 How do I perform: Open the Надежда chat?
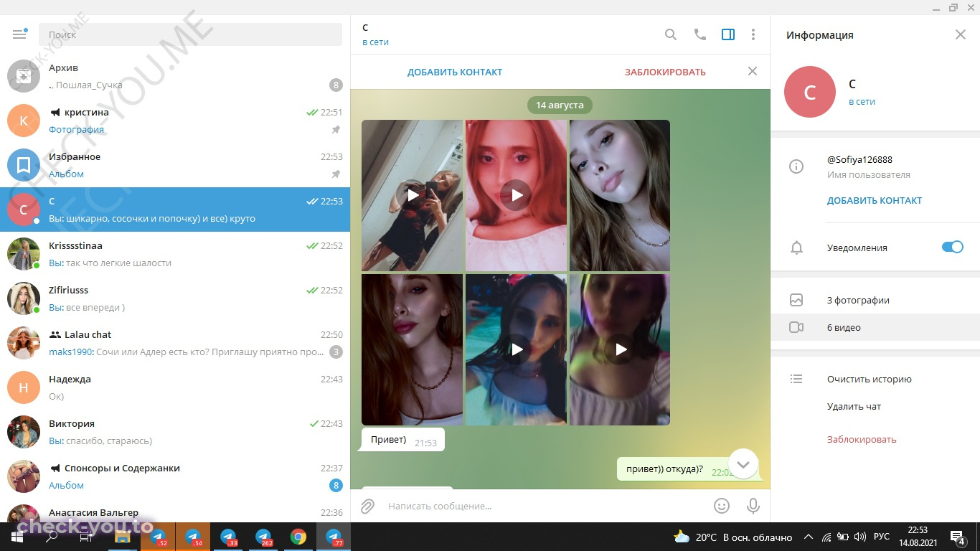[175, 387]
